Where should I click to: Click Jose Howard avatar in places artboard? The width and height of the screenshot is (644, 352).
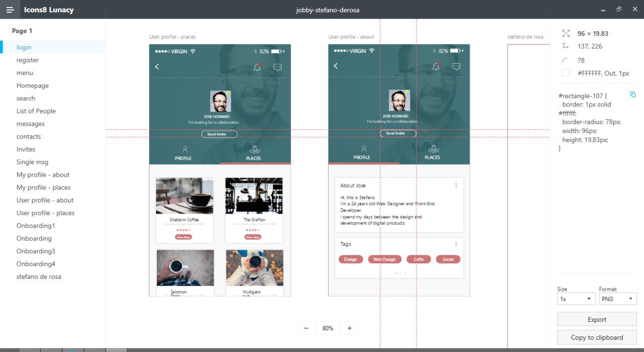tap(220, 101)
